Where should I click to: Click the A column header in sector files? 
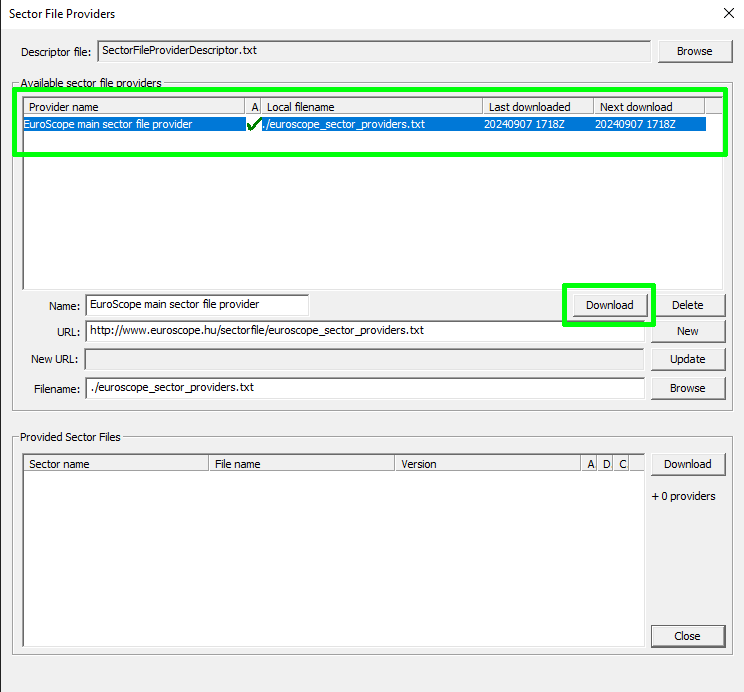[590, 464]
